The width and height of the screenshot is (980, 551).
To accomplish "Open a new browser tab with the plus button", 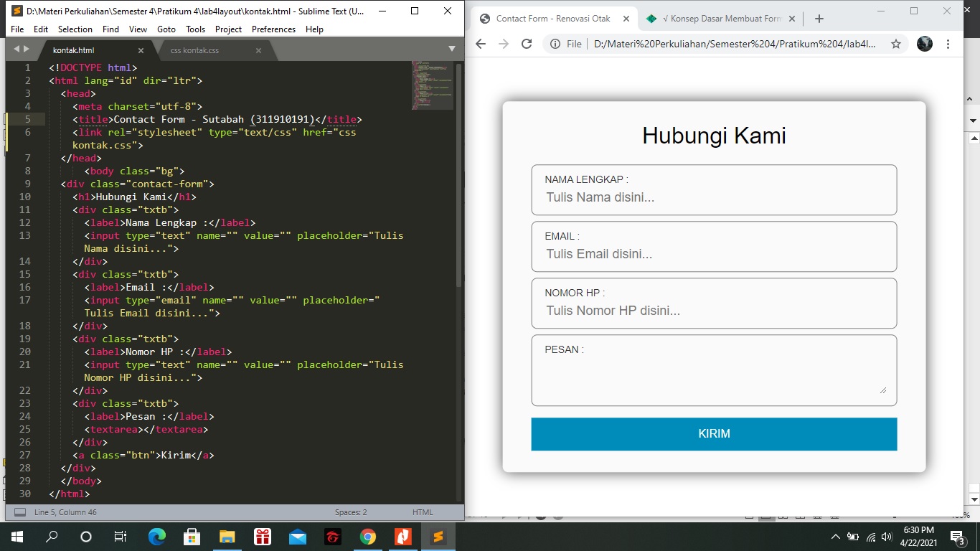I will pos(819,18).
